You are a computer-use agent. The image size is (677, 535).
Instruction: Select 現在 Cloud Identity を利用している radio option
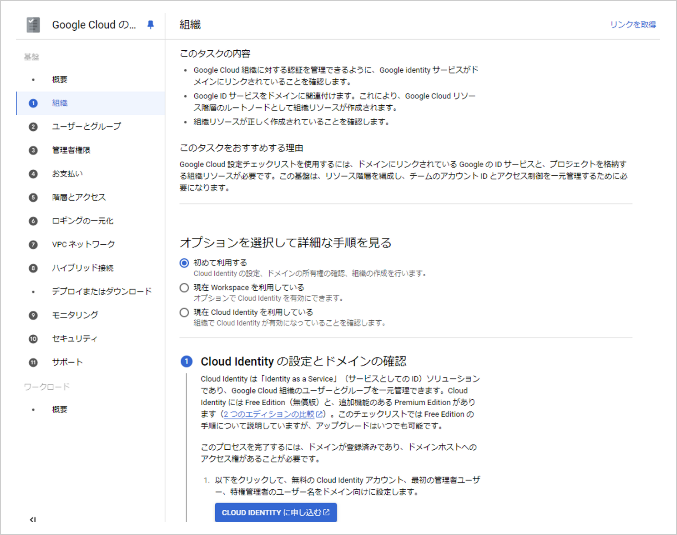click(184, 312)
